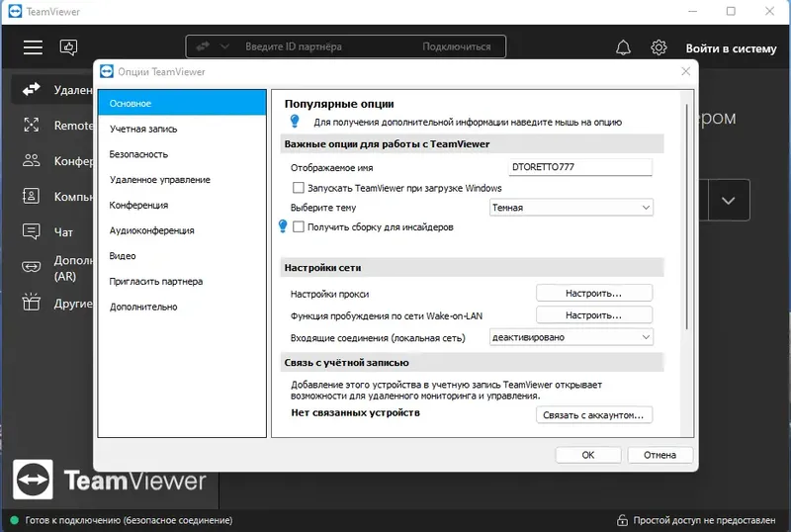Open the gift box icon in the sidebar

(32, 302)
